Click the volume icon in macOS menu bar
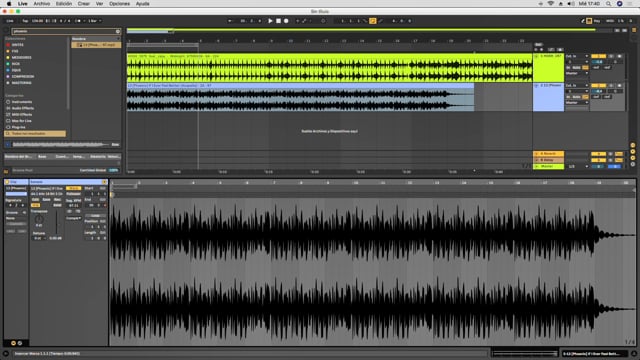Viewport: 640px width, 360px height. pyautogui.click(x=571, y=4)
